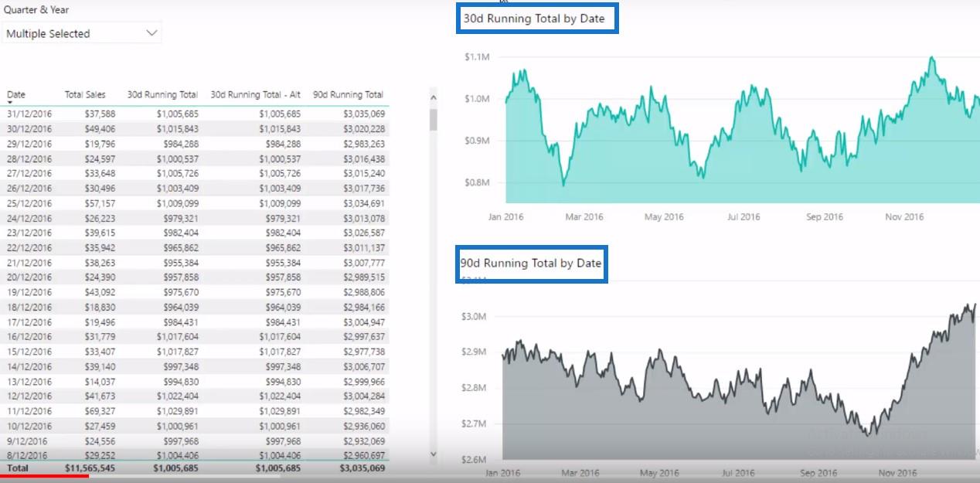Click Sep 2016 label on 30d chart

click(x=825, y=217)
